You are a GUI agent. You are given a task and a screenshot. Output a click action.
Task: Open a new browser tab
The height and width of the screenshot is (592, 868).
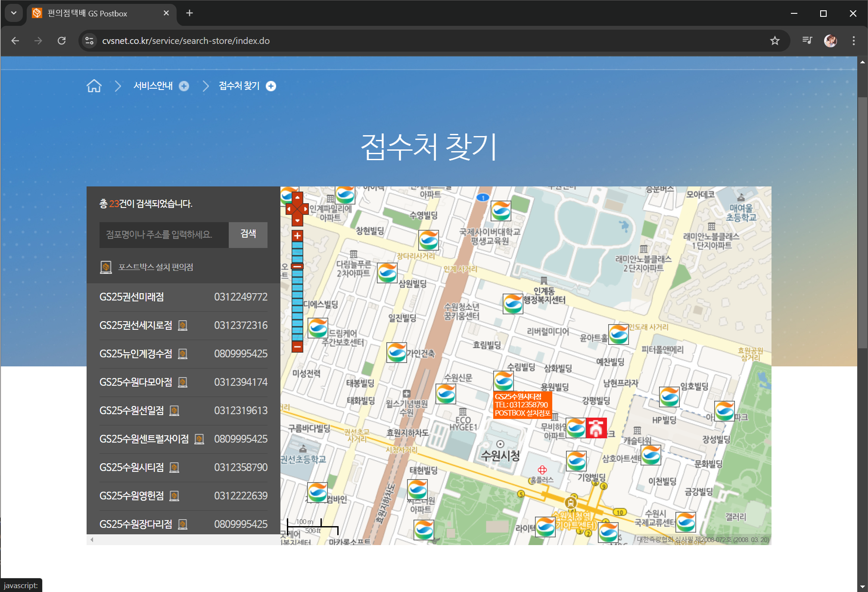190,13
